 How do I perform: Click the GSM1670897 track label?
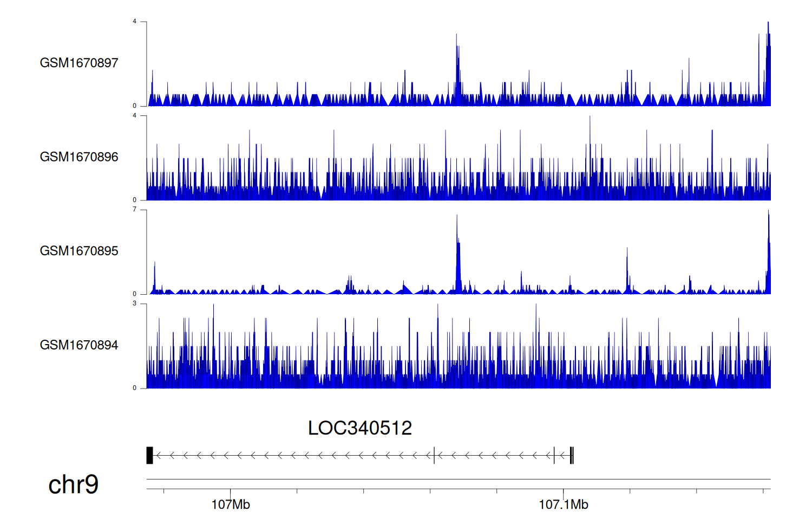[79, 63]
